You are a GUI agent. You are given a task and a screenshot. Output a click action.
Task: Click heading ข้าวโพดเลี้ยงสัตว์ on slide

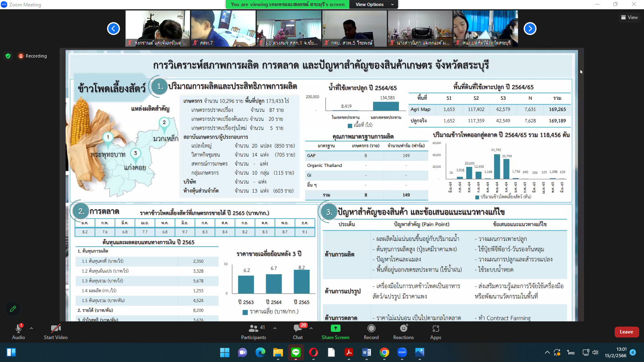111,88
